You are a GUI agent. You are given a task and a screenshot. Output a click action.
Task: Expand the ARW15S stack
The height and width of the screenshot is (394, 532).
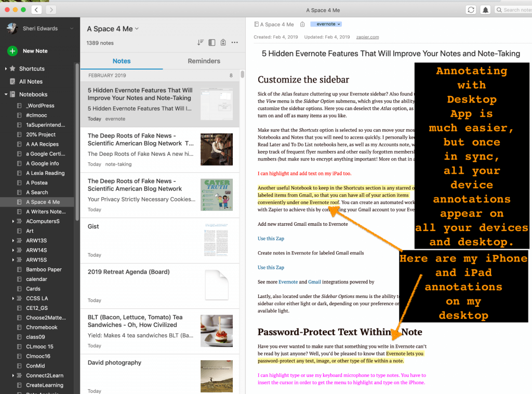point(13,260)
